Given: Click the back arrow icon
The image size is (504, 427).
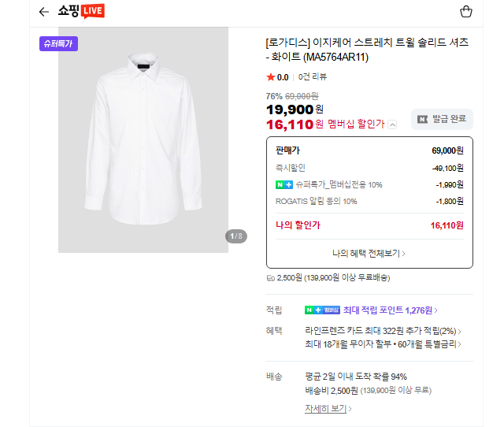Looking at the screenshot, I should 43,12.
